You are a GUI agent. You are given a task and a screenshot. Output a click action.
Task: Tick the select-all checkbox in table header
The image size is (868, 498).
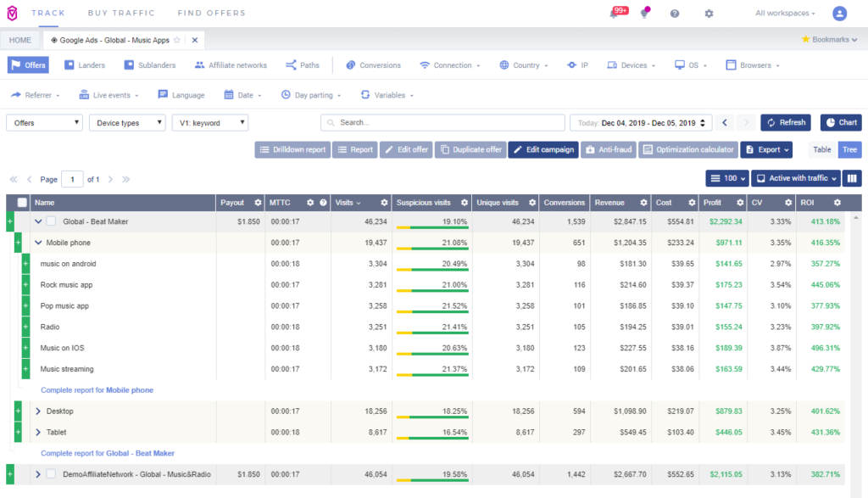(22, 203)
